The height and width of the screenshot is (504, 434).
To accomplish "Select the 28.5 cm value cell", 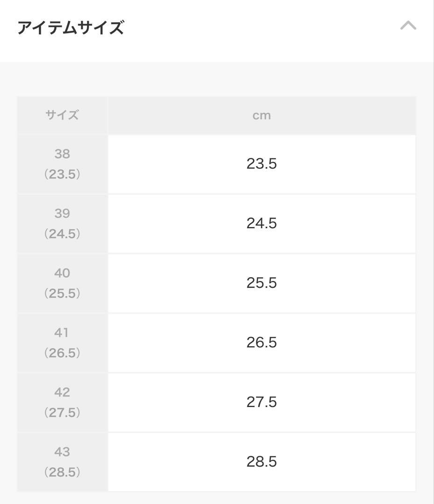I will click(262, 462).
